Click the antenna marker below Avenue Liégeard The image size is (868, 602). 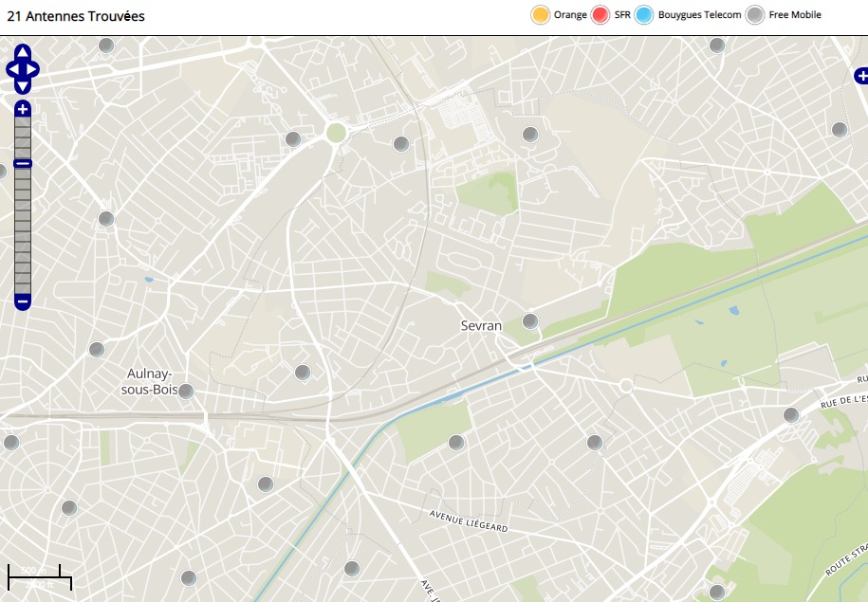[352, 568]
